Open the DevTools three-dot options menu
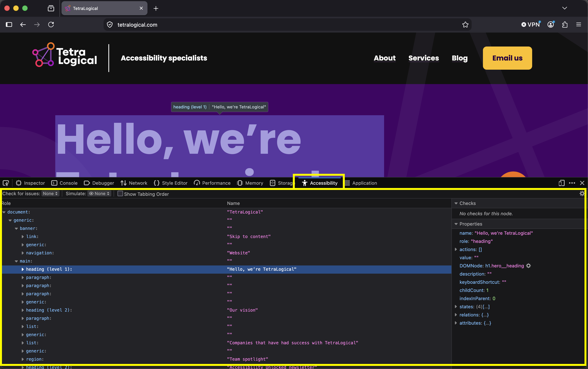The width and height of the screenshot is (588, 369). (x=572, y=183)
